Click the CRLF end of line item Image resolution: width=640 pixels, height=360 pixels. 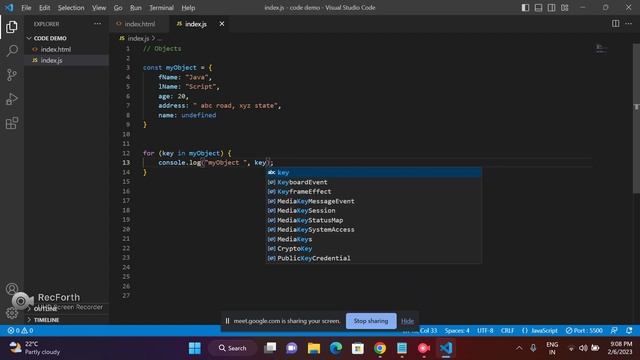507,331
